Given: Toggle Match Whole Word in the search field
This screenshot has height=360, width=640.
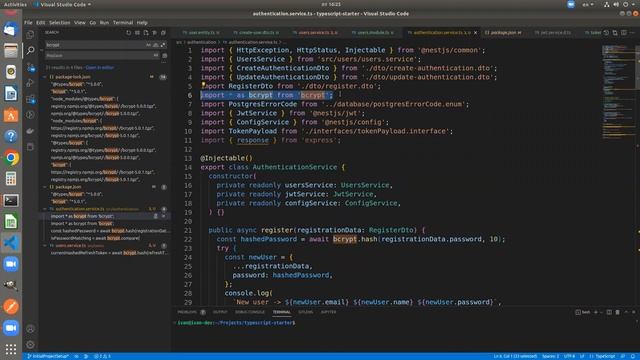Looking at the screenshot, I should pyautogui.click(x=156, y=45).
